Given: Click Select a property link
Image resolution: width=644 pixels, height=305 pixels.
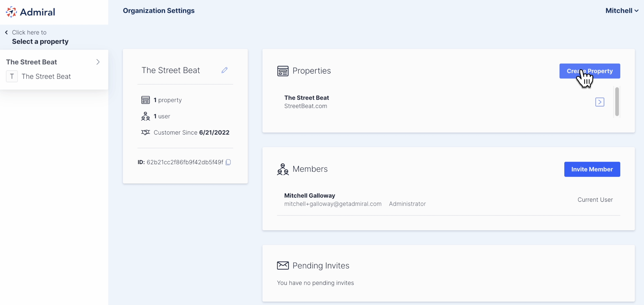Looking at the screenshot, I should (40, 41).
